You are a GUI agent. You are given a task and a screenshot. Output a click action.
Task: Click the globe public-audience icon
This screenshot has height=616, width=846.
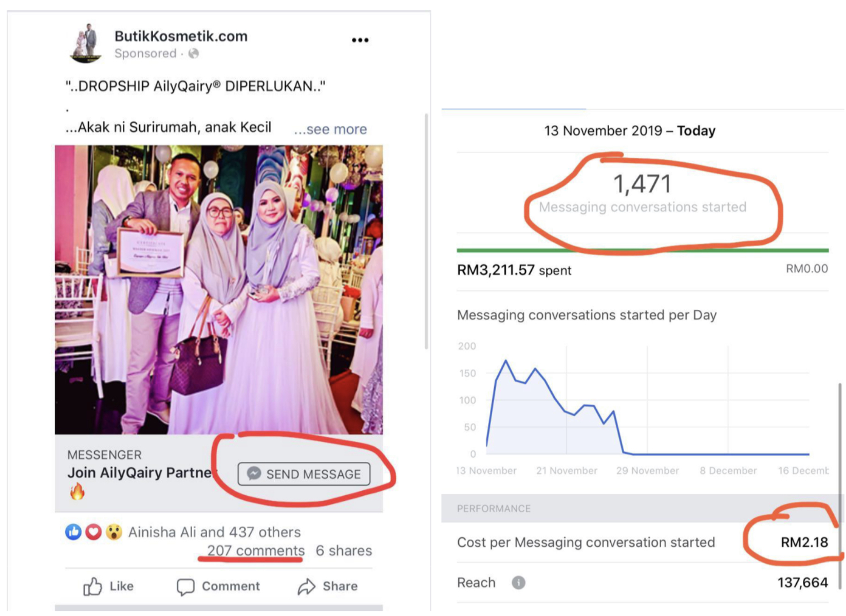click(193, 53)
